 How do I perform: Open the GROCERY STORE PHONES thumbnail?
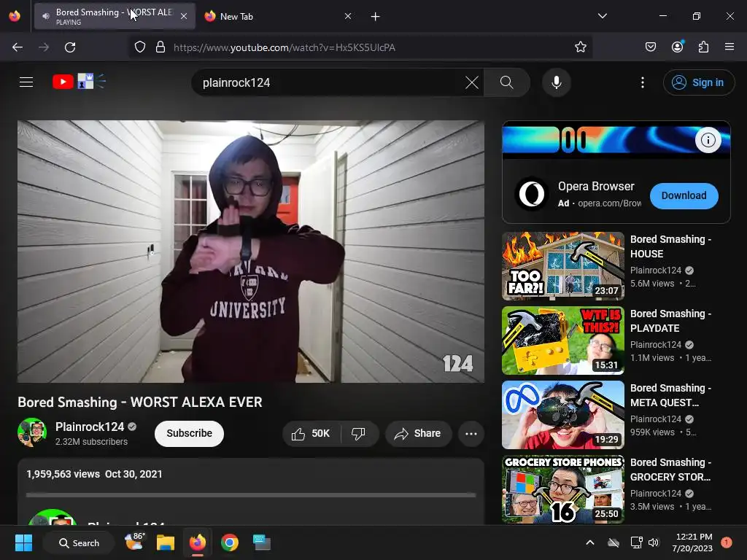tap(562, 489)
